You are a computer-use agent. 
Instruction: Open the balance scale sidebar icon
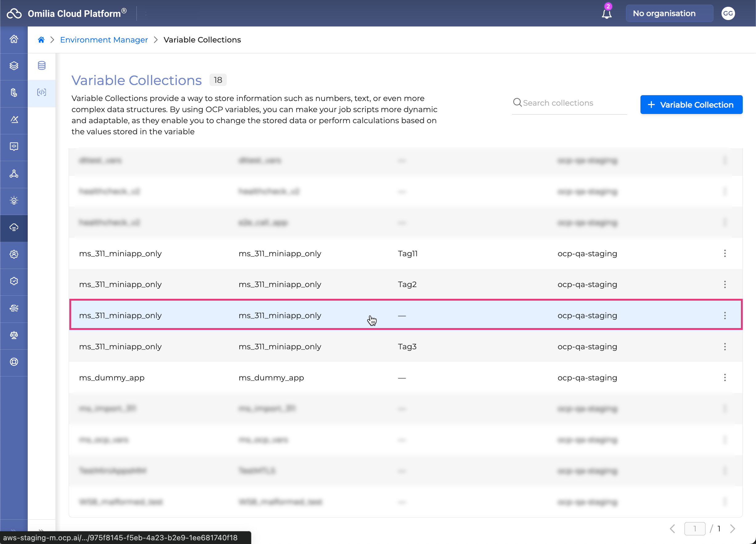pos(14,335)
